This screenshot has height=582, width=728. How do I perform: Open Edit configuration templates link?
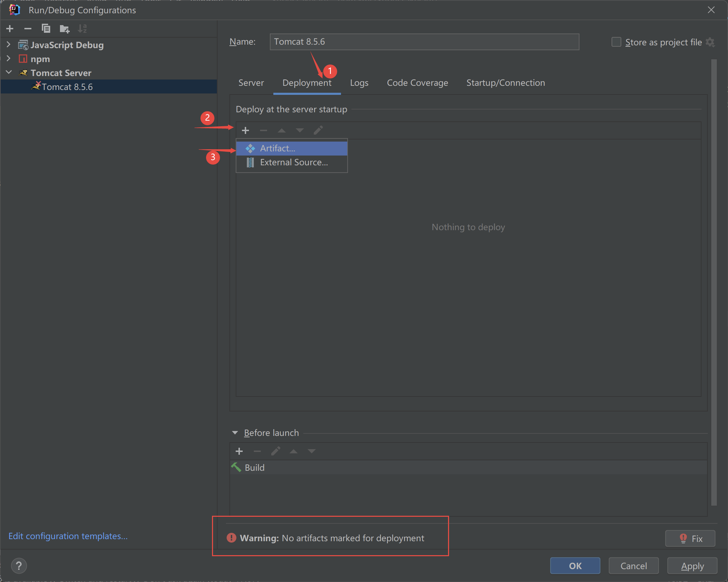coord(68,536)
